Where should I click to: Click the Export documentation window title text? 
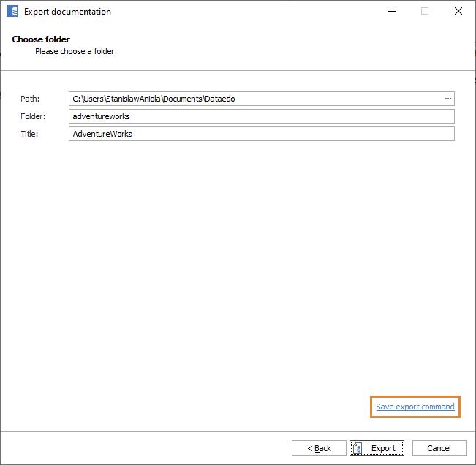67,12
